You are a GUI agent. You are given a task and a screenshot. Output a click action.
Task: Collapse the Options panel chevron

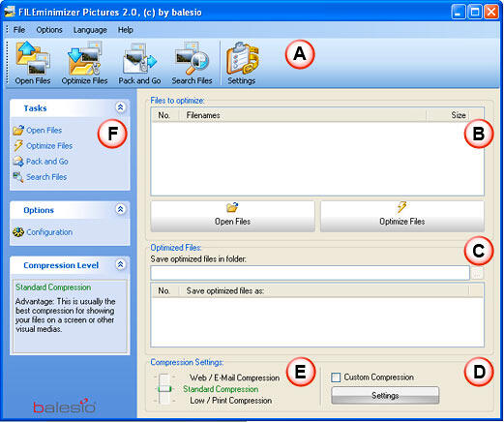[120, 209]
